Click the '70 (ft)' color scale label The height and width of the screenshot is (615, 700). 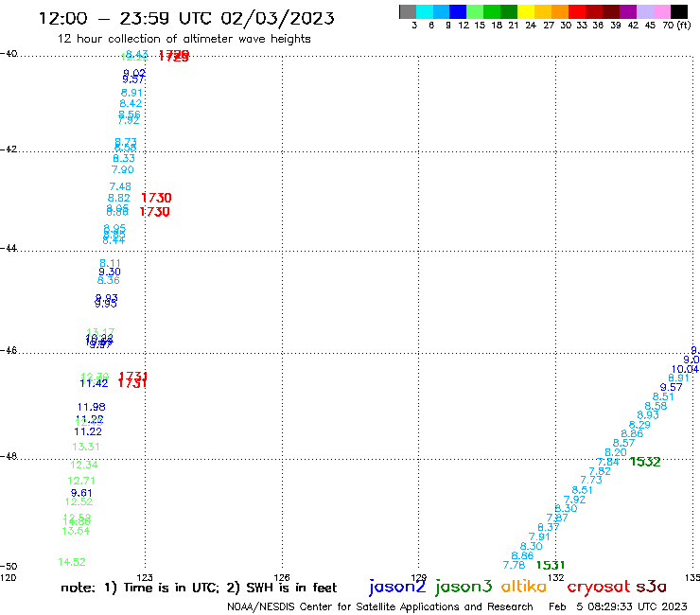coord(676,26)
